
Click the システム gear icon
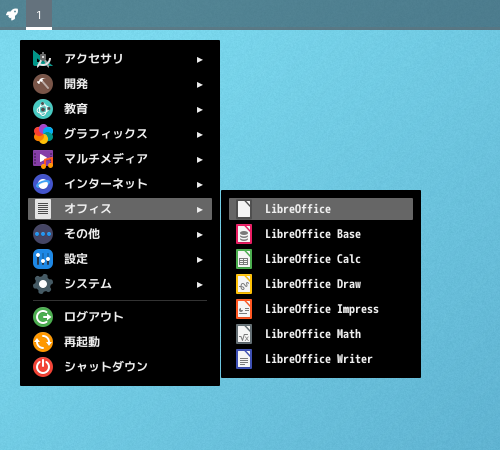click(x=43, y=284)
